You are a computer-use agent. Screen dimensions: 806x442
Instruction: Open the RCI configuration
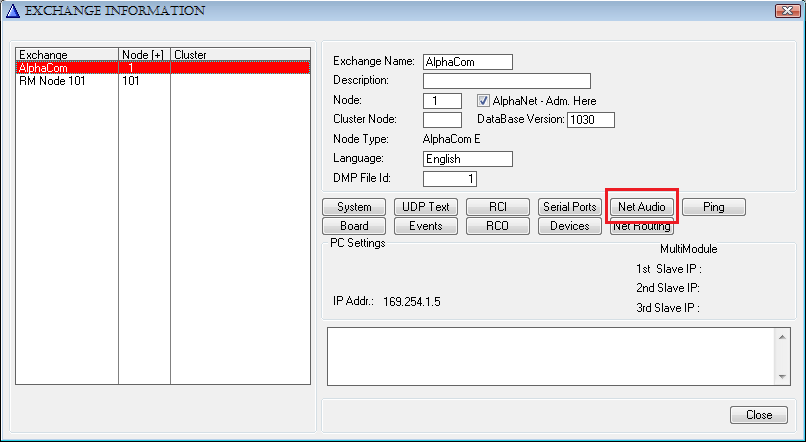pos(498,207)
